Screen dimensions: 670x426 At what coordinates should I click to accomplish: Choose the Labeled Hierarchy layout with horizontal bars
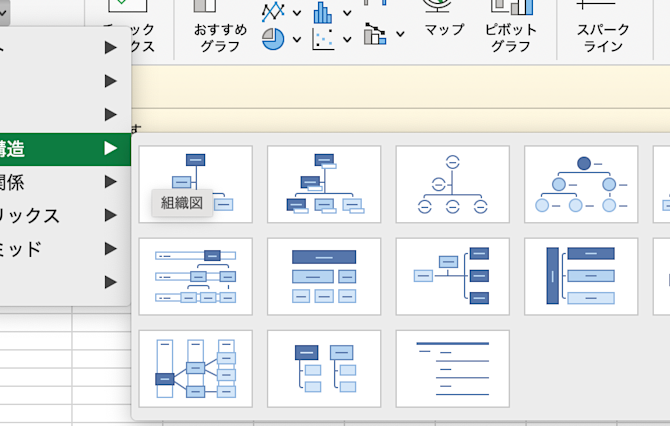(x=196, y=276)
